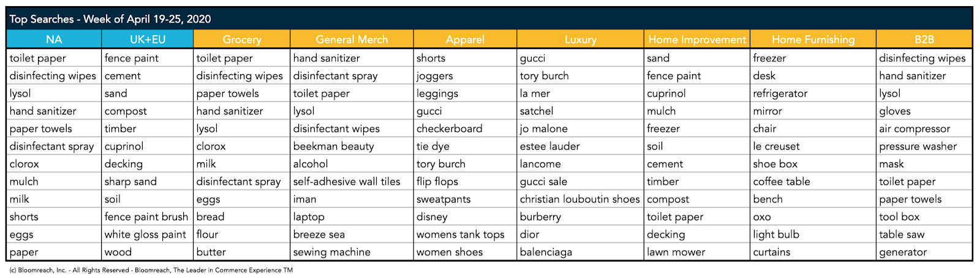Select the 'christian louboutin shoes' cell
Image resolution: width=980 pixels, height=278 pixels.
(x=580, y=199)
